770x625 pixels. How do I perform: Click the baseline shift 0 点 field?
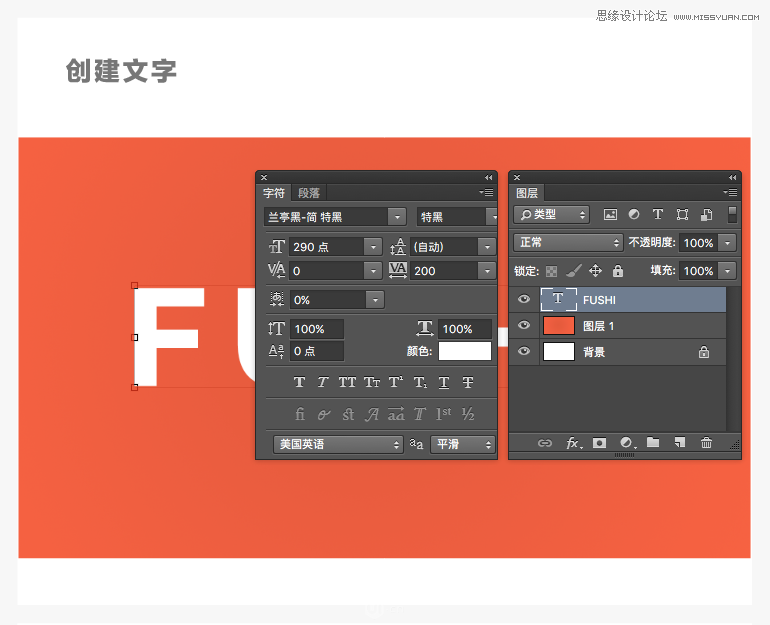click(x=317, y=351)
